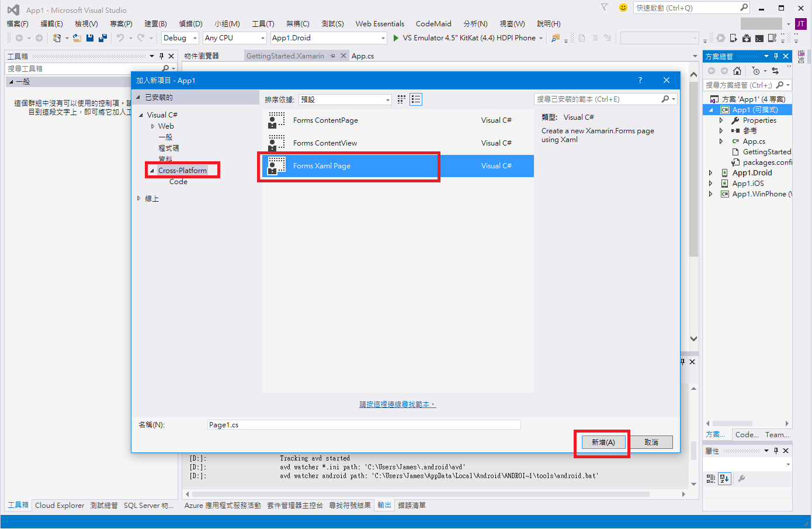The height and width of the screenshot is (529, 812).
Task: Click the Solution Explorer horizontal scrollbar
Action: point(733,424)
